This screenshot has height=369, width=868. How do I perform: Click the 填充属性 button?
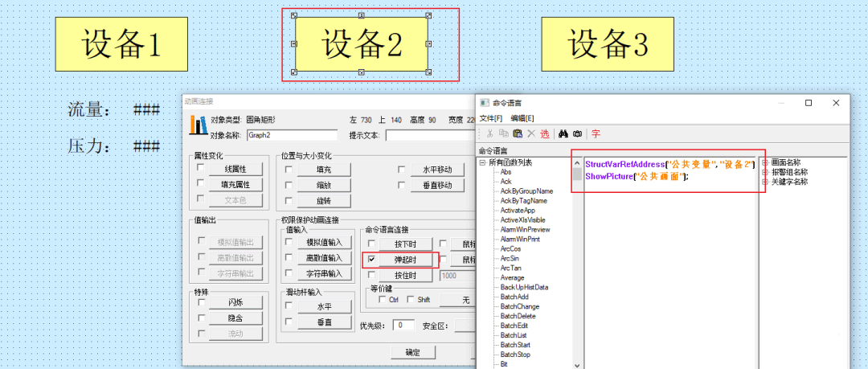(x=235, y=185)
